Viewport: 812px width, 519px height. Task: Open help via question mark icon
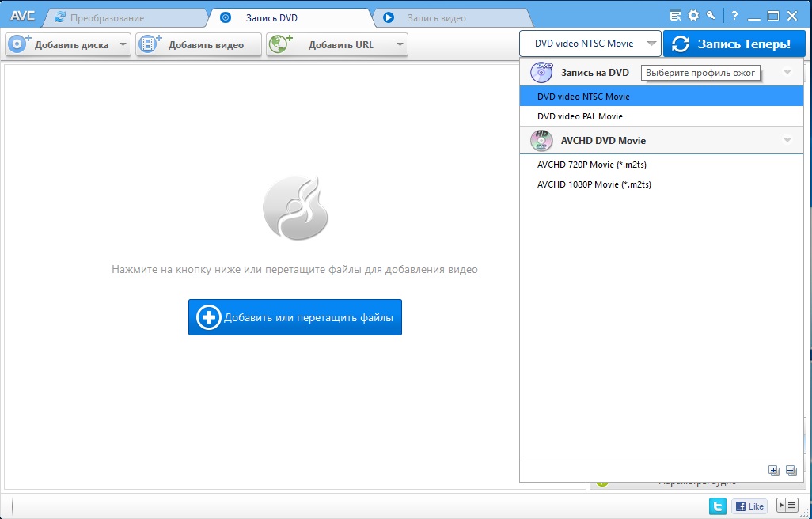pos(734,15)
